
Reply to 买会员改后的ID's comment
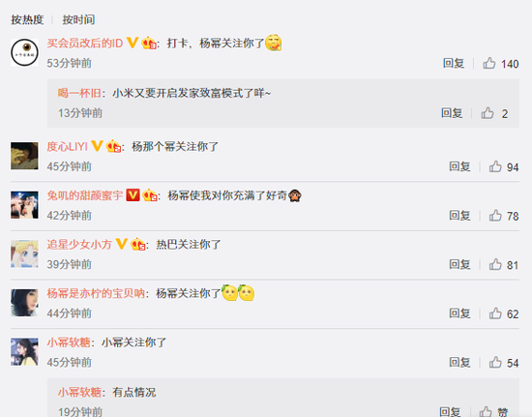454,63
